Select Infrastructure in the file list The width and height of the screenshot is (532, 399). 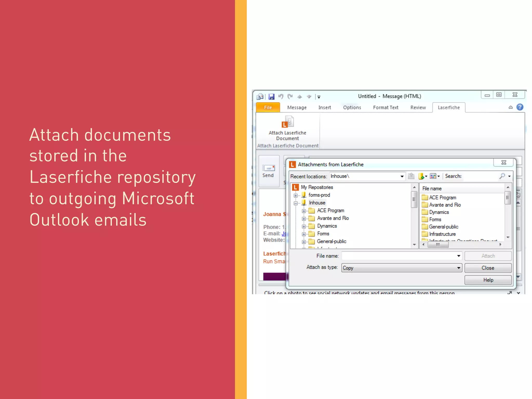[442, 234]
